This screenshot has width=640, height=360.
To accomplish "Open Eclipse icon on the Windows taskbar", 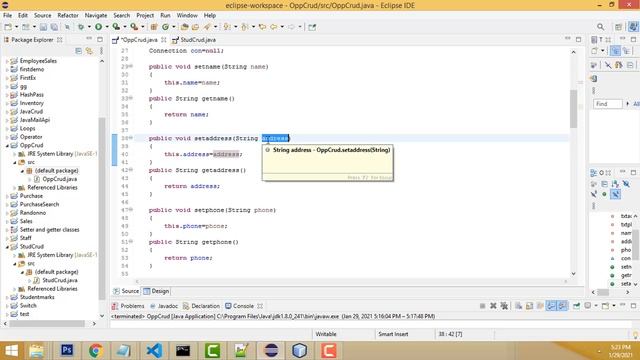I will coord(271,350).
